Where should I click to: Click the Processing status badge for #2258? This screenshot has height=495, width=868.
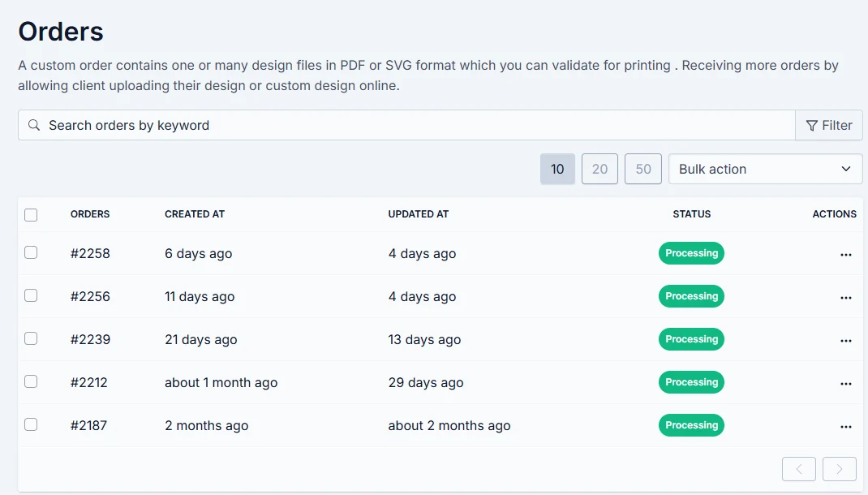[691, 253]
